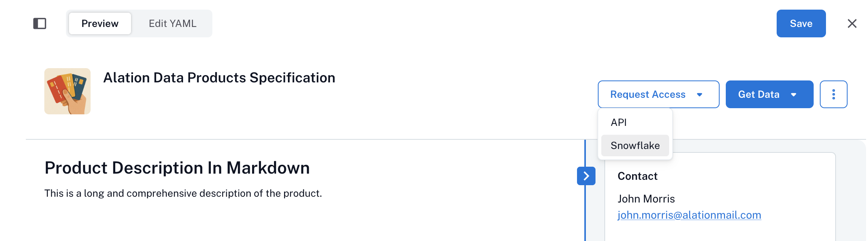Click the Product Description In Markdown heading
The image size is (868, 241).
177,168
